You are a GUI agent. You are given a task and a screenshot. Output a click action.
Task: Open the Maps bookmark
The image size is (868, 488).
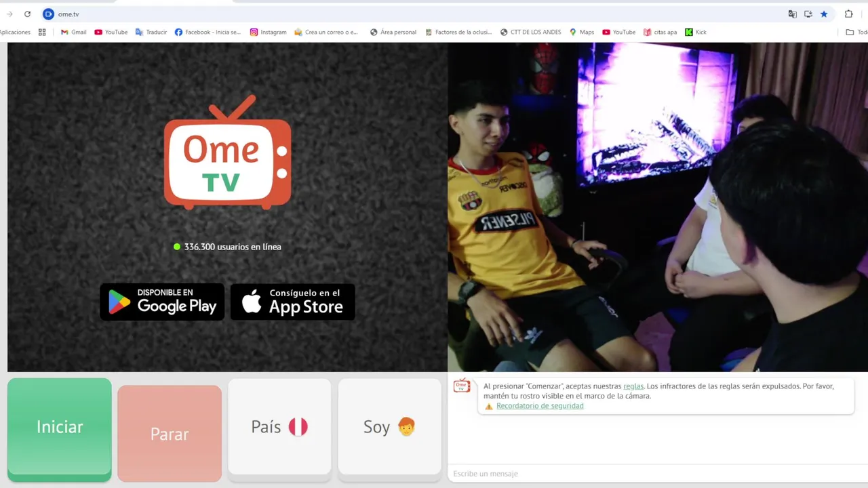tap(582, 32)
